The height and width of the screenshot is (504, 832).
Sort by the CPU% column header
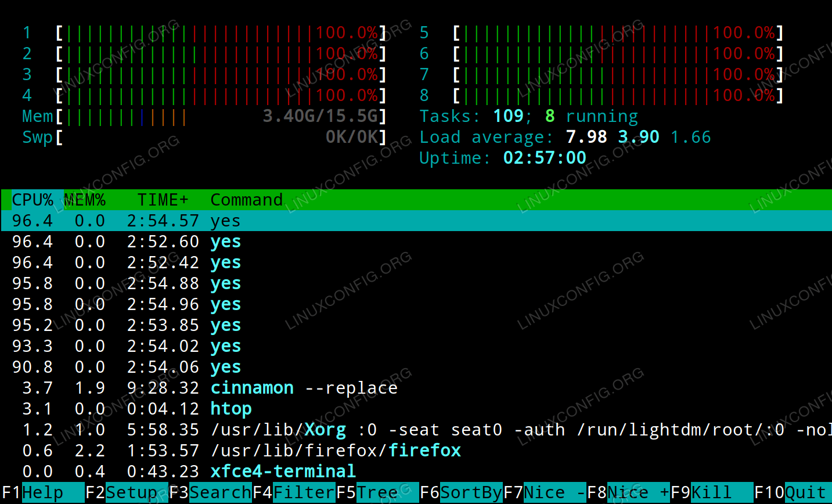33,200
